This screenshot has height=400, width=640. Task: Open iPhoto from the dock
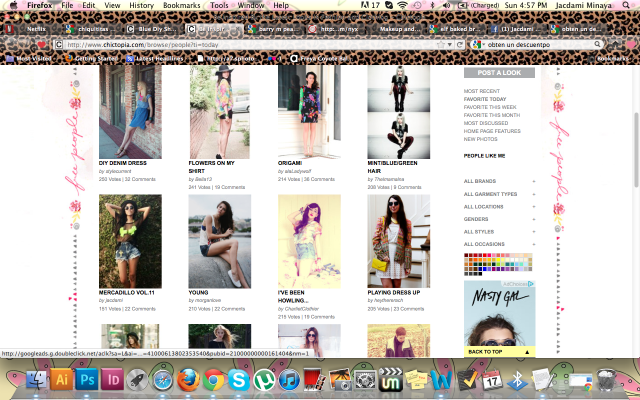pyautogui.click(x=340, y=380)
